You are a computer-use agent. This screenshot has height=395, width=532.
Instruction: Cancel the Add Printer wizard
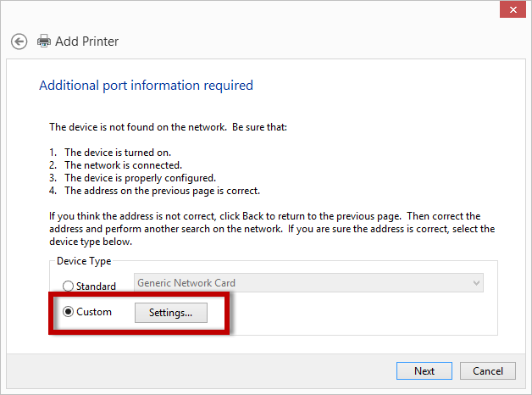click(488, 370)
